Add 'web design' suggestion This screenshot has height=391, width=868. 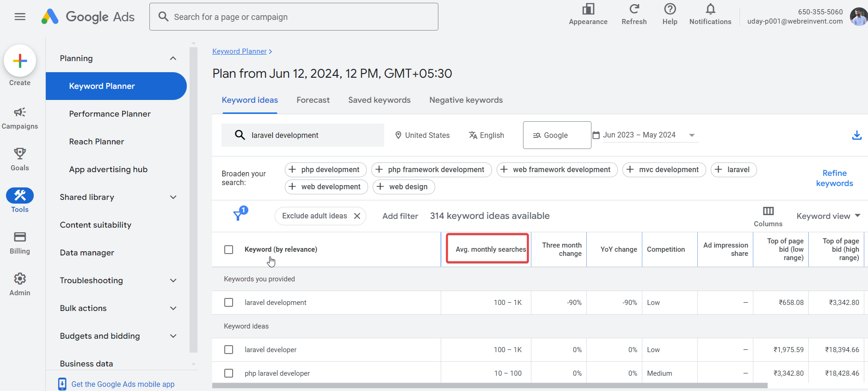tap(404, 187)
